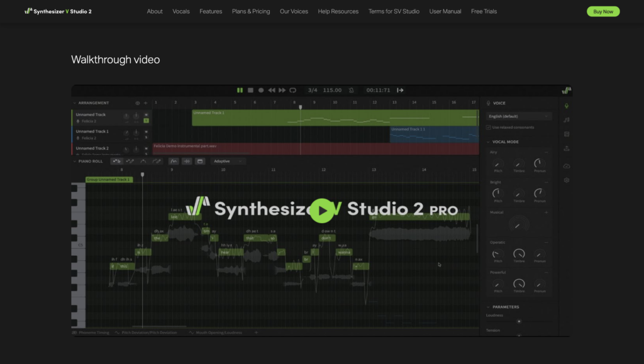Viewport: 644px width, 364px height.
Task: Go to Free Trials
Action: click(x=484, y=11)
